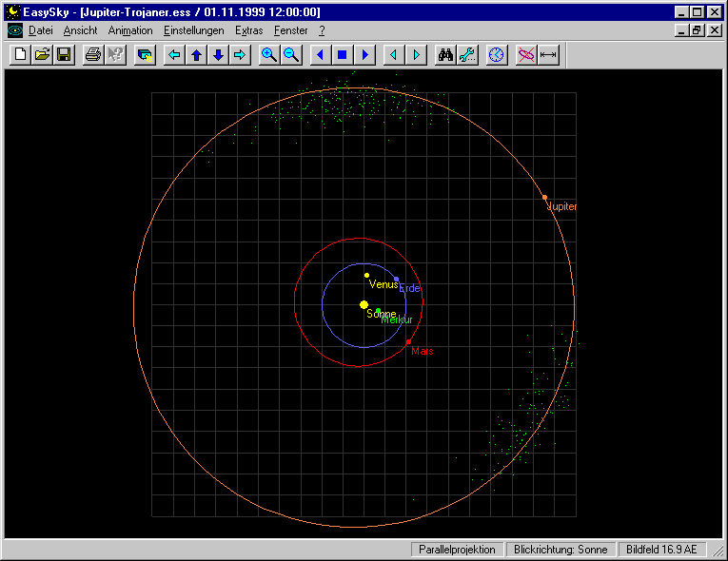Viewport: 728px width, 561px height.
Task: Stop the animation with the square button
Action: pyautogui.click(x=342, y=55)
